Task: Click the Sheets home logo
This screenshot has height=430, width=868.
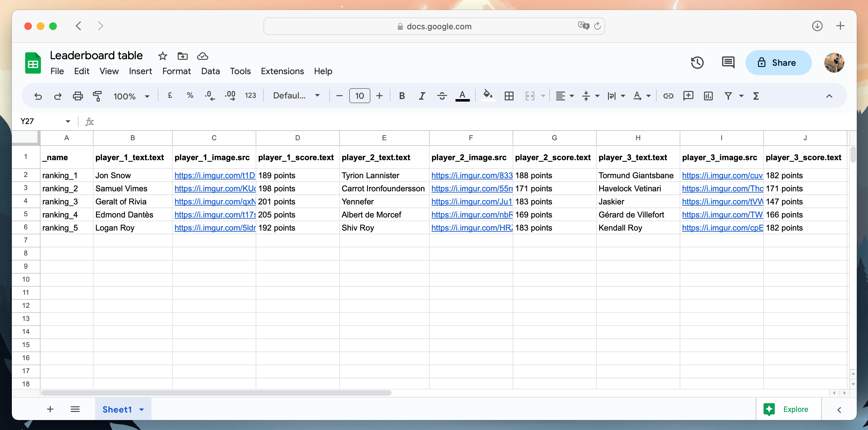Action: (x=33, y=63)
